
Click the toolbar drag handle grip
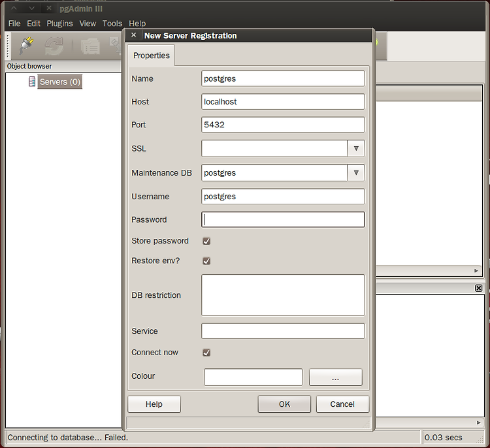(x=8, y=46)
